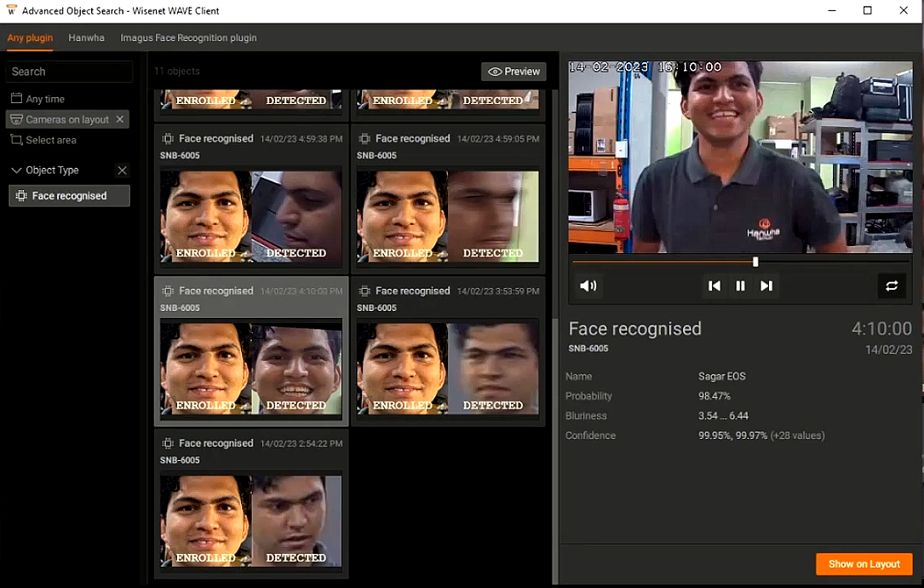Image resolution: width=924 pixels, height=588 pixels.
Task: Click the 4:10:00 time in details
Action: [881, 328]
